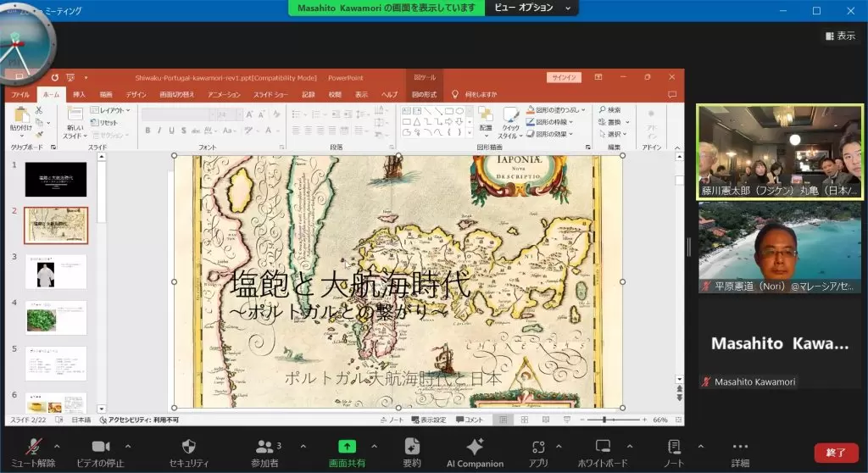
Task: Open Shape Fill (図形の塗りつぶし) color menu
Action: pos(555,109)
